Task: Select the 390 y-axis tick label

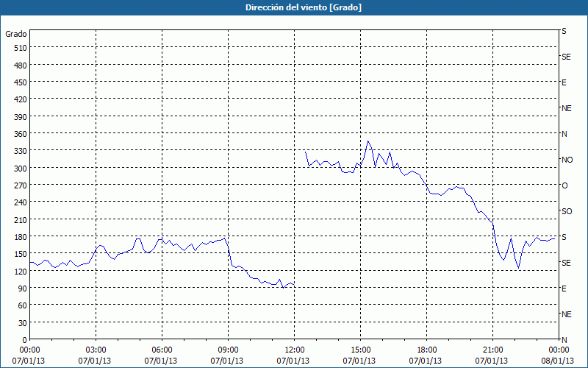Action: pos(21,117)
